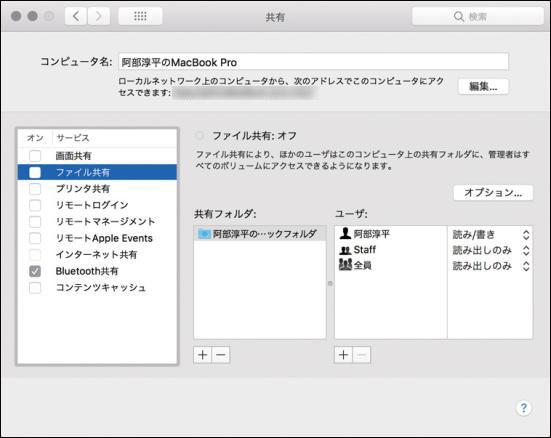The height and width of the screenshot is (438, 551).
Task: Click the サービス column header
Action: coord(115,138)
